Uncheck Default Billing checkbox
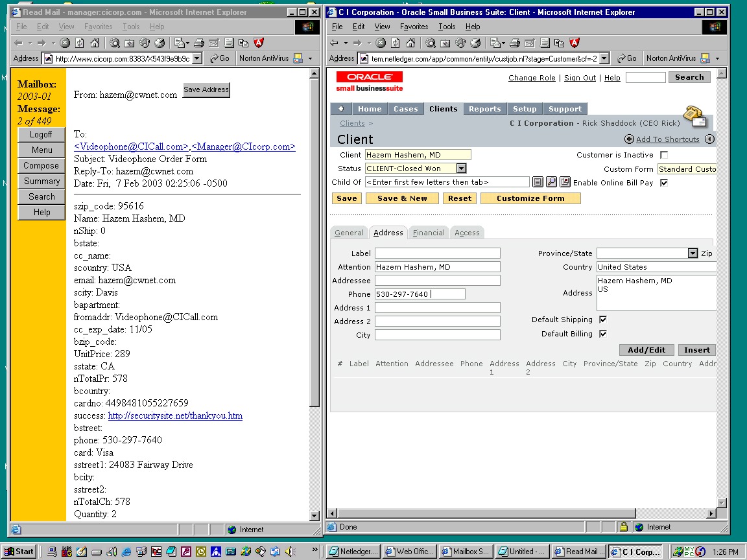Viewport: 747px width, 560px height. tap(602, 334)
